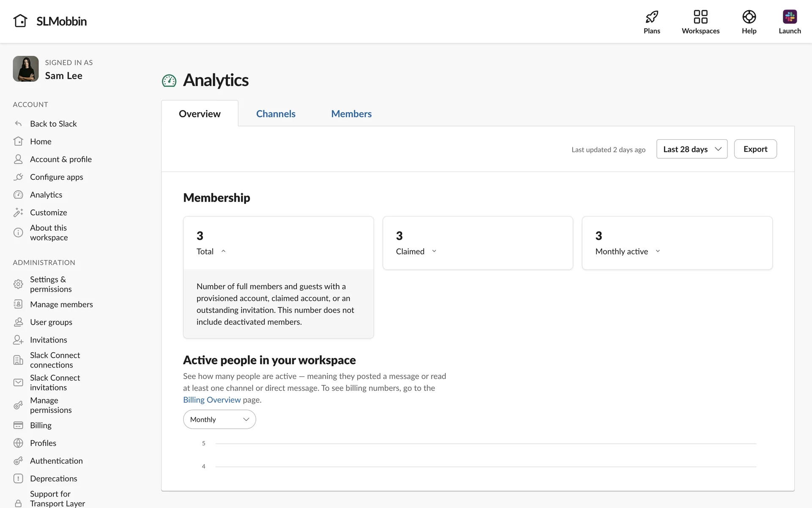Image resolution: width=812 pixels, height=508 pixels.
Task: Collapse the Total membership description
Action: (x=223, y=251)
